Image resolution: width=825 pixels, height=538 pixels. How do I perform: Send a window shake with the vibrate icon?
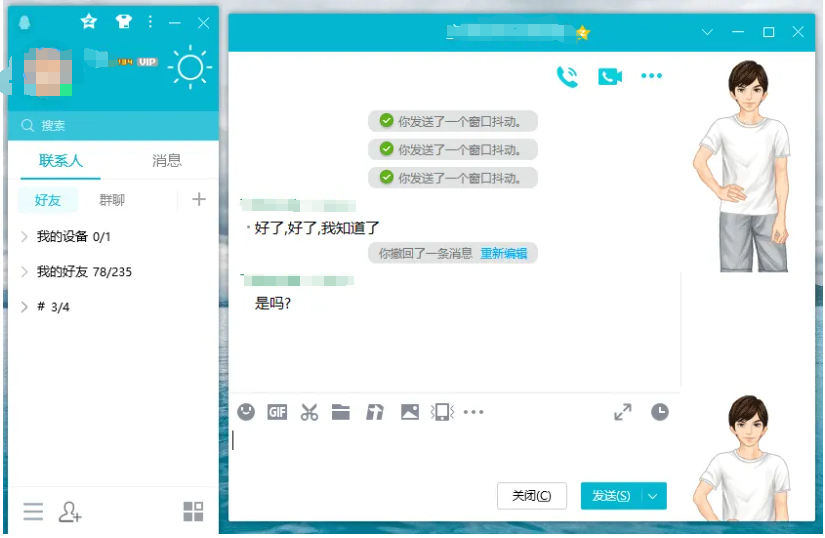click(442, 412)
